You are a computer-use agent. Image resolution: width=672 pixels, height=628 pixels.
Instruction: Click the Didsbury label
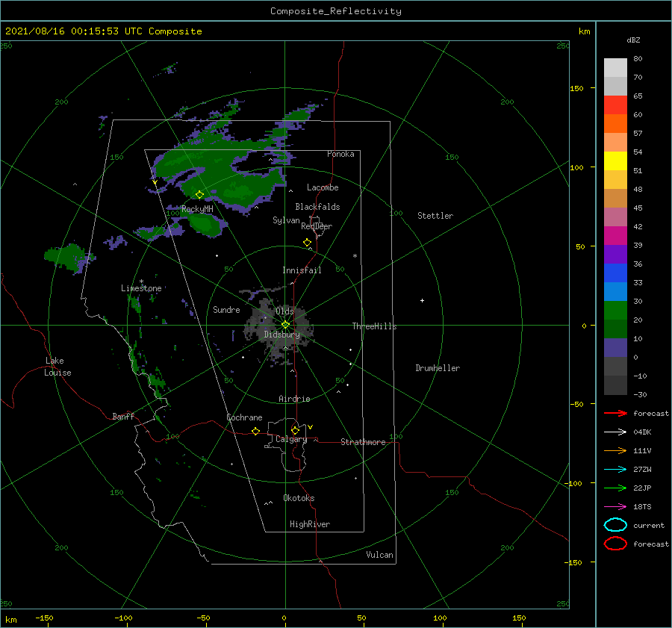281,335
